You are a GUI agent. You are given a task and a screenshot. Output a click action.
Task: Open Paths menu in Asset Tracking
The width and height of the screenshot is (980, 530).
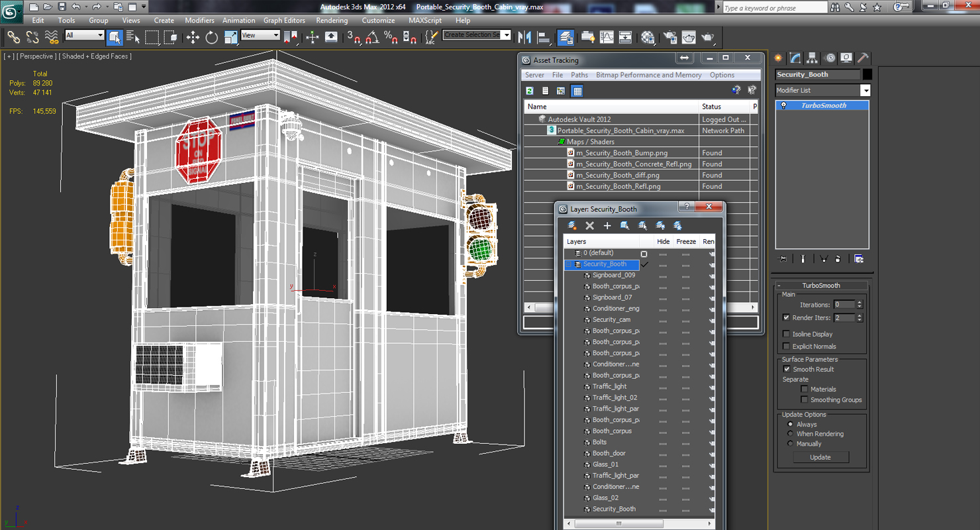click(579, 75)
